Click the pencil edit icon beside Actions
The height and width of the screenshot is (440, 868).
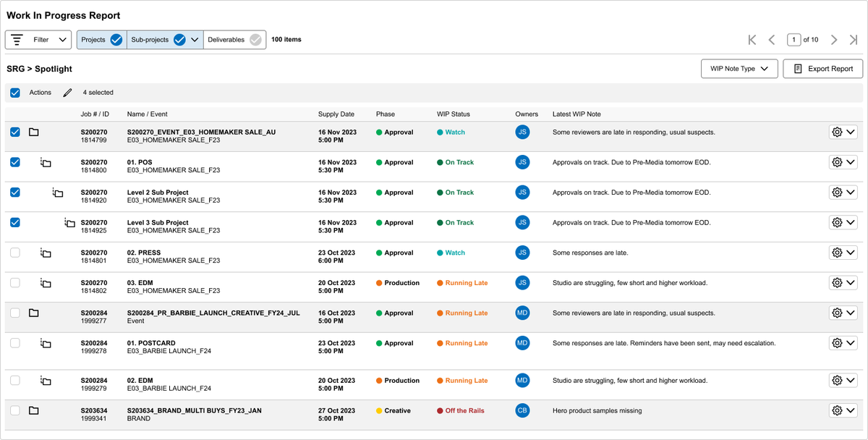tap(67, 93)
